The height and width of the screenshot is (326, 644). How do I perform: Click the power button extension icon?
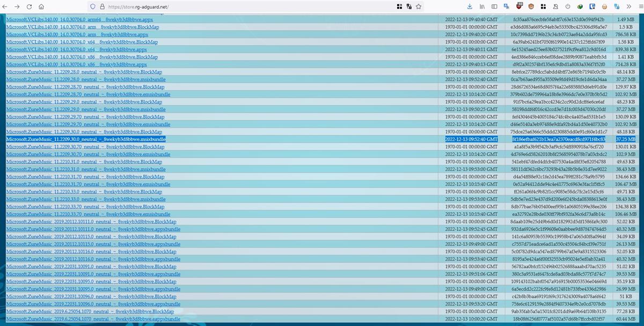coord(568,6)
